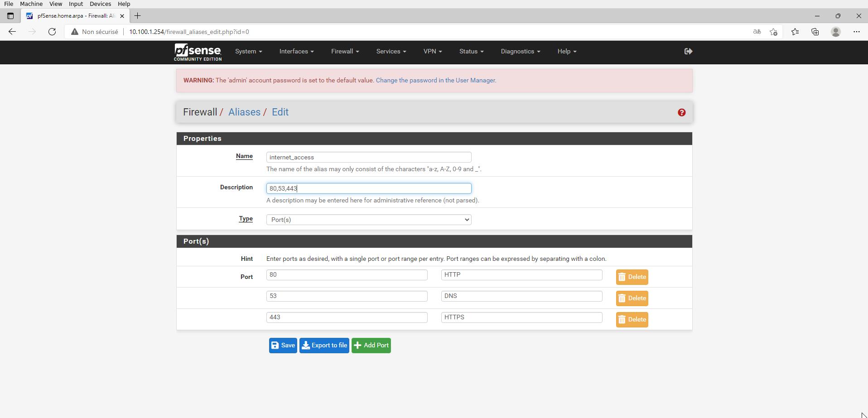Go back using browser back arrow
The width and height of the screenshot is (868, 418).
click(x=12, y=32)
